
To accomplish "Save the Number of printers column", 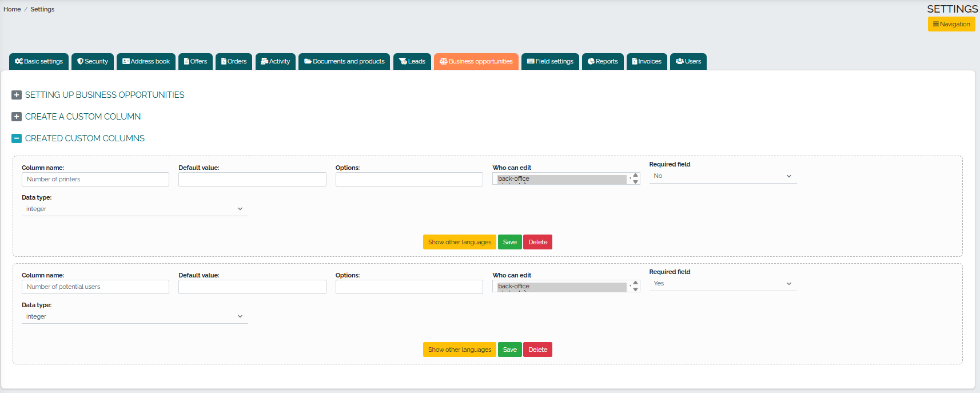I will [x=510, y=242].
